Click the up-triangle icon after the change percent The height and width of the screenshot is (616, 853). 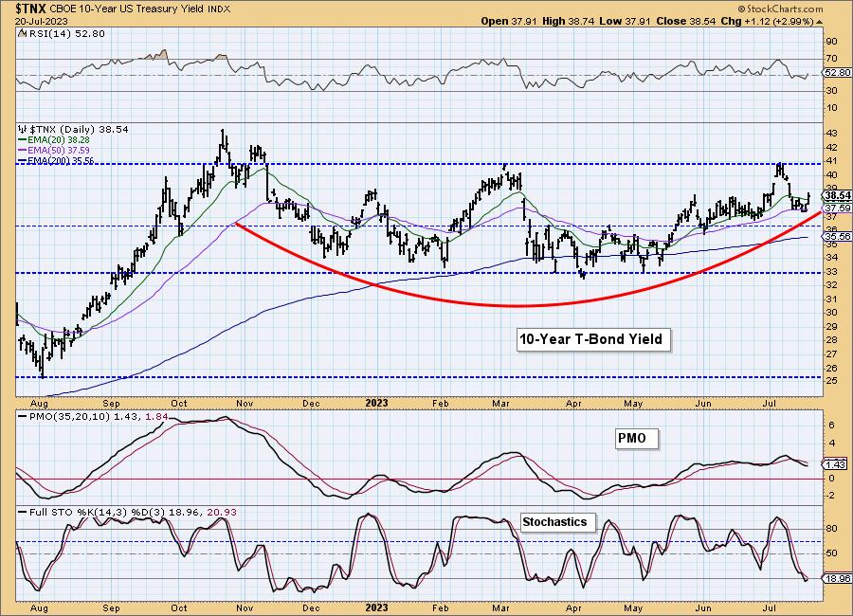(x=819, y=22)
